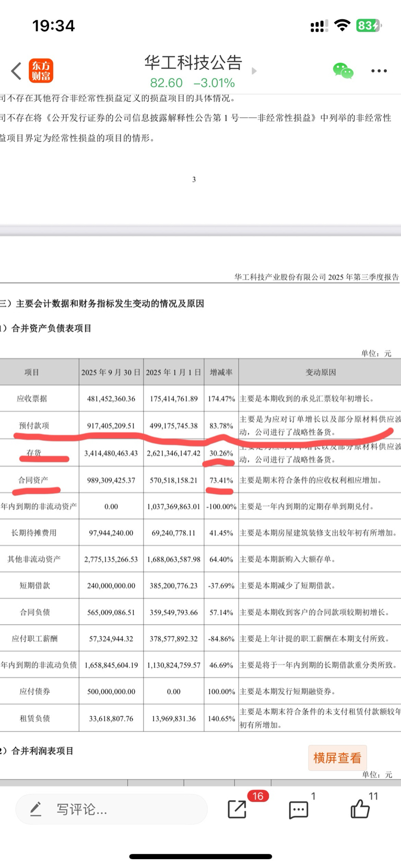Tap the value 1,037,369,863.01
The image size is (401, 868).
coord(174,506)
